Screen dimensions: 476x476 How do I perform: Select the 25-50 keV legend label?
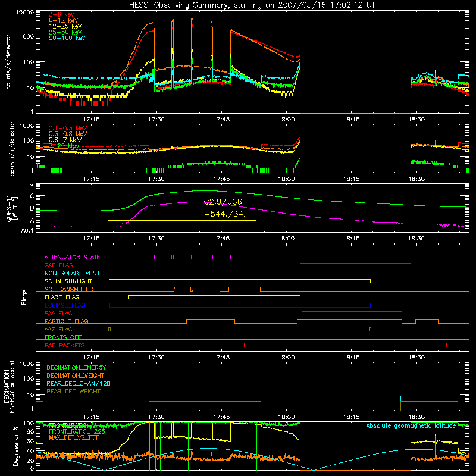click(x=65, y=32)
